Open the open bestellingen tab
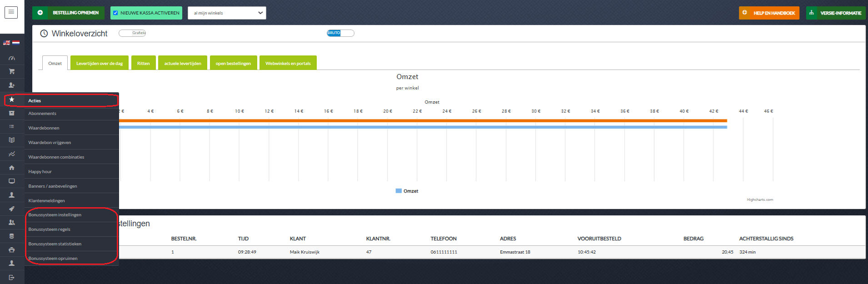Viewport: 868px width, 284px height. 233,63
